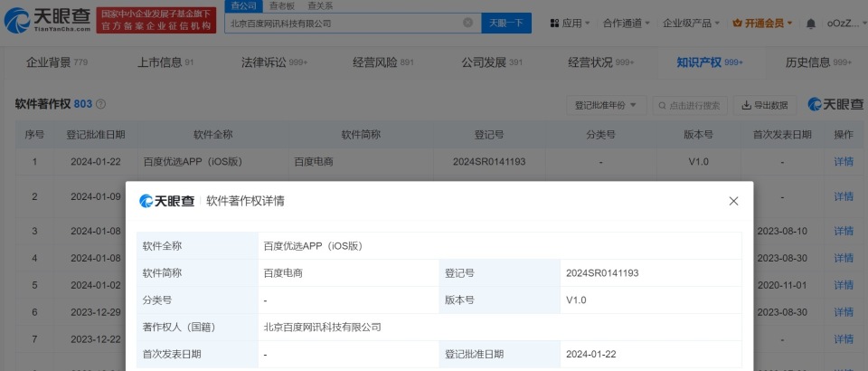Open the 历史信息 section tab
The image size is (868, 371).
818,62
